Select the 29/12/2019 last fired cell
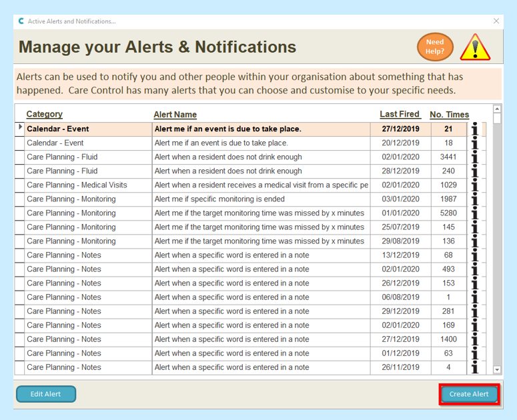Viewport: 517px width, 420px height. point(401,311)
